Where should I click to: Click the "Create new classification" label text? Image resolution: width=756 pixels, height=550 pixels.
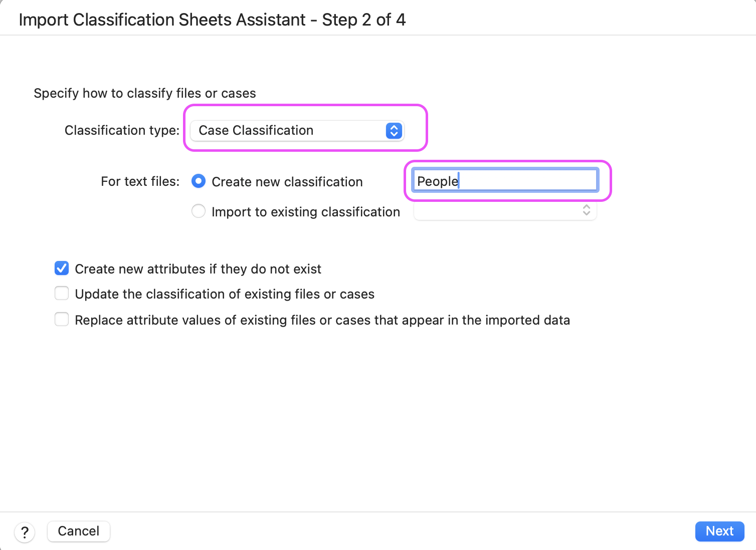point(287,182)
